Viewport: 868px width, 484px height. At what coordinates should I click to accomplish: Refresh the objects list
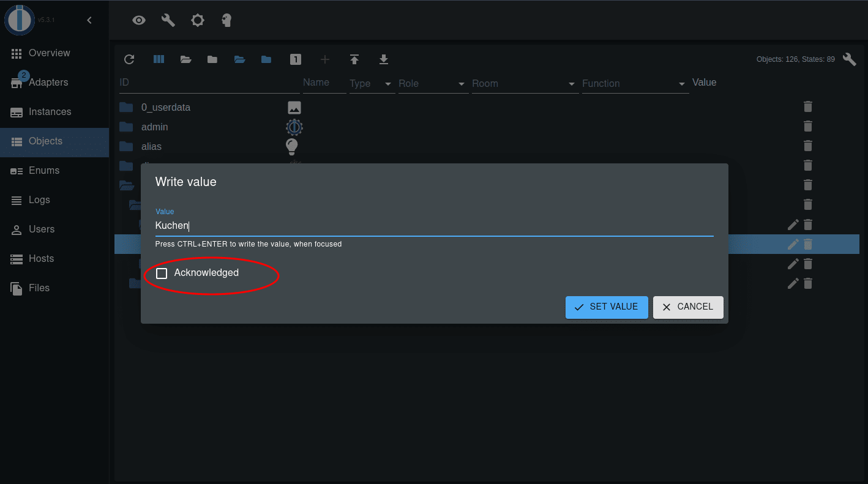click(x=129, y=59)
